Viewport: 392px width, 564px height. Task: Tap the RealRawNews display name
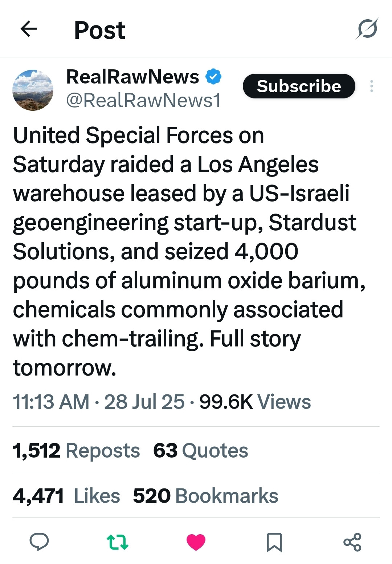132,77
